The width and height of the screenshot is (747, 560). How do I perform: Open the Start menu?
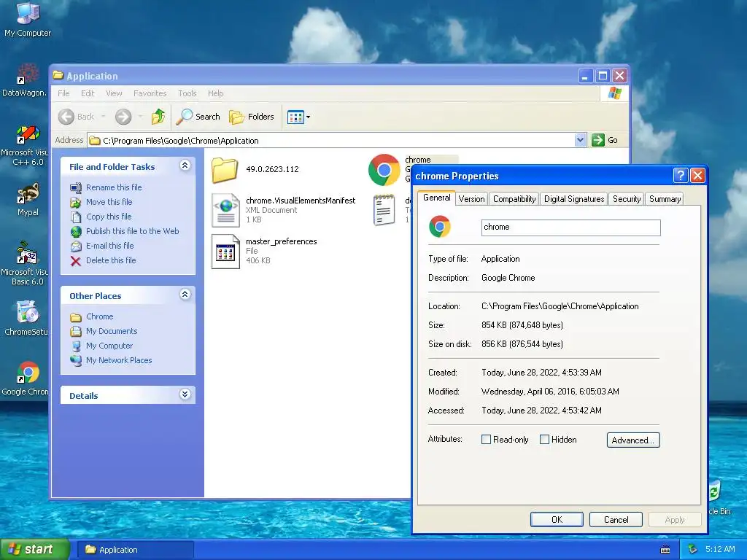34,549
